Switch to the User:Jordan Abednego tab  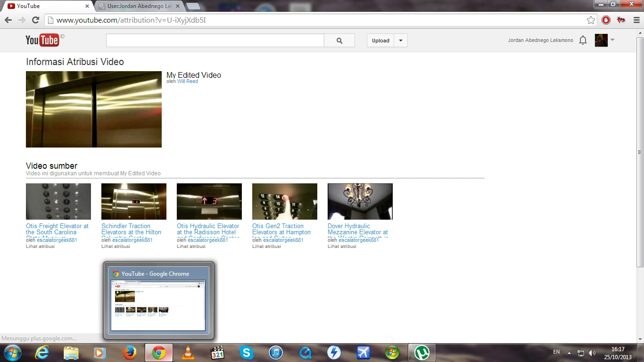click(139, 6)
